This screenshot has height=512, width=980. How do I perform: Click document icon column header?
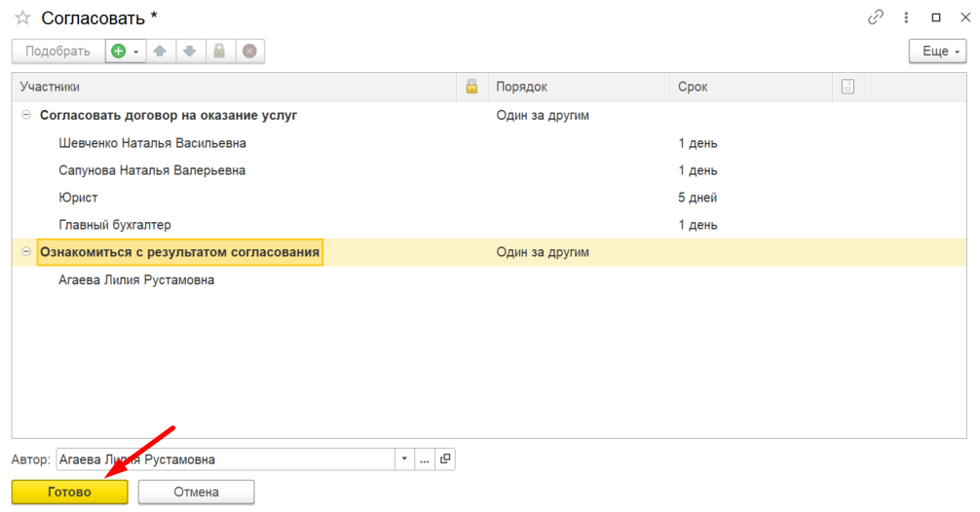pyautogui.click(x=848, y=87)
